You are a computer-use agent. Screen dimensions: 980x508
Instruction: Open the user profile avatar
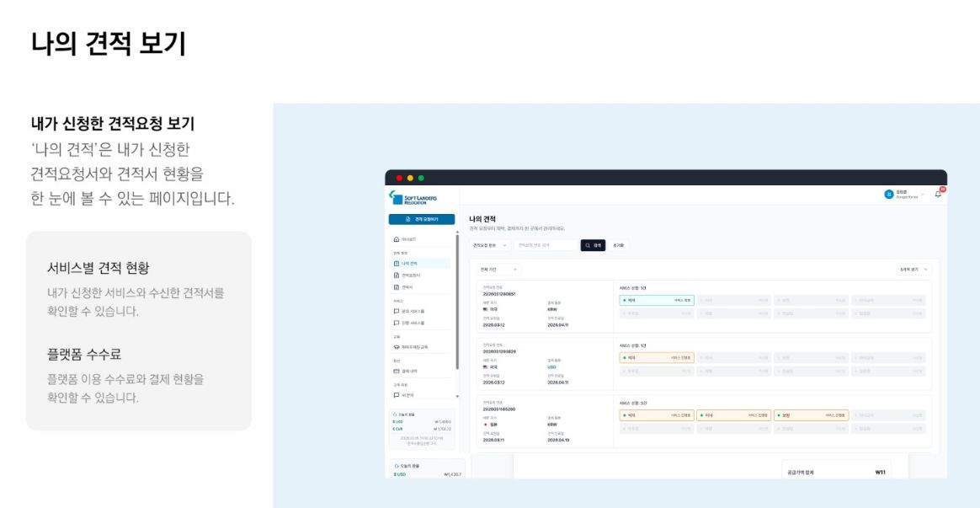(889, 194)
